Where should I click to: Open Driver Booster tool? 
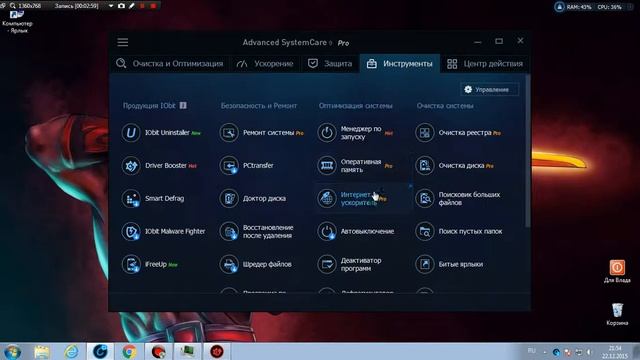coord(159,166)
